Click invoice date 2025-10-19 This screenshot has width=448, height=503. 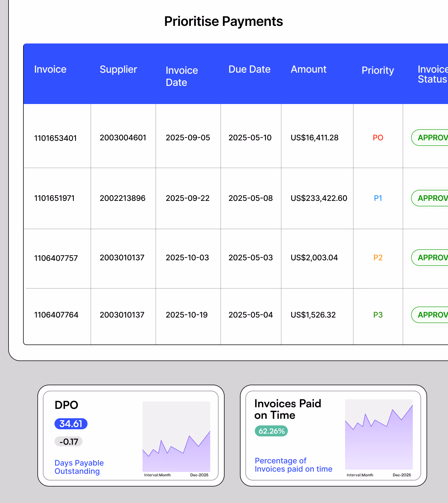pos(187,315)
